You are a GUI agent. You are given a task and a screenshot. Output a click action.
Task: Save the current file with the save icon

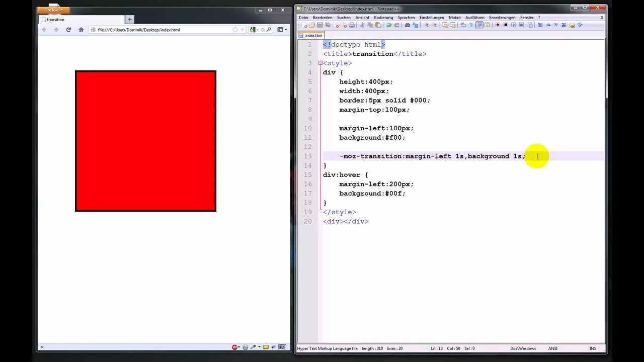(x=319, y=25)
